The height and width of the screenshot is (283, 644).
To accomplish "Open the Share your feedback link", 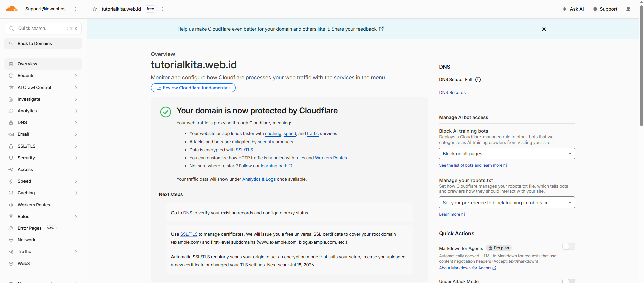I will pos(357,29).
